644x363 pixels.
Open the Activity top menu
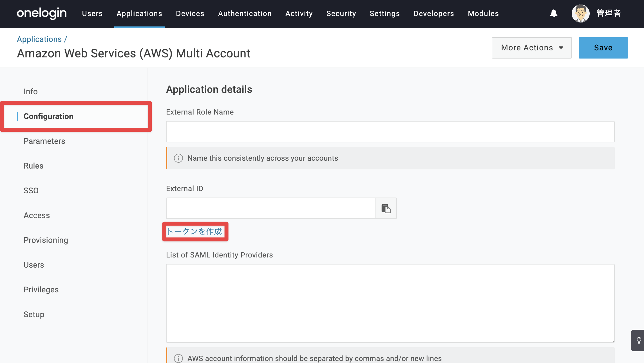pyautogui.click(x=299, y=14)
